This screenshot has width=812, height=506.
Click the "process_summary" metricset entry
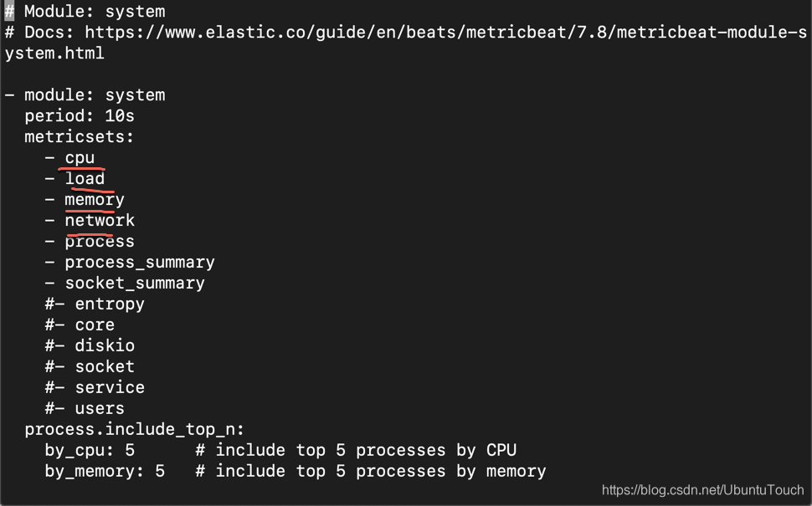tap(140, 263)
